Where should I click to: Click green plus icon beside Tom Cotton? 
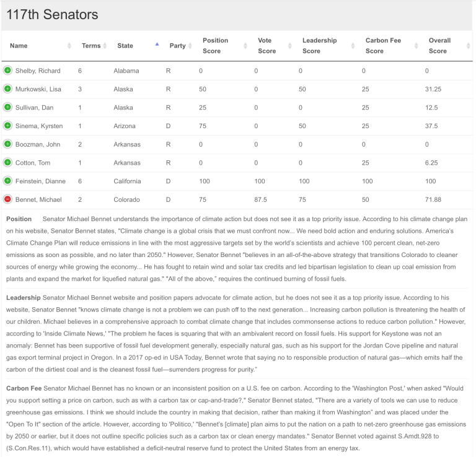[7, 163]
